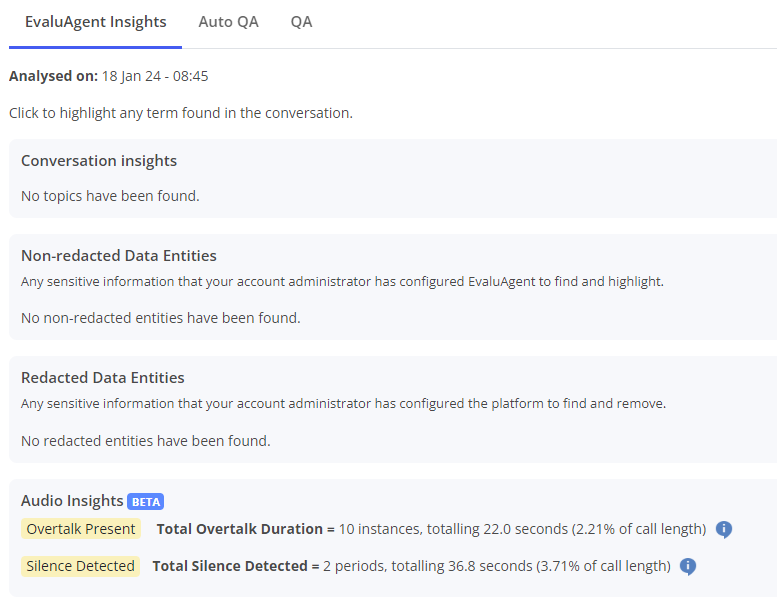Click the 'Conversation insights' heading
The width and height of the screenshot is (777, 613).
[99, 161]
